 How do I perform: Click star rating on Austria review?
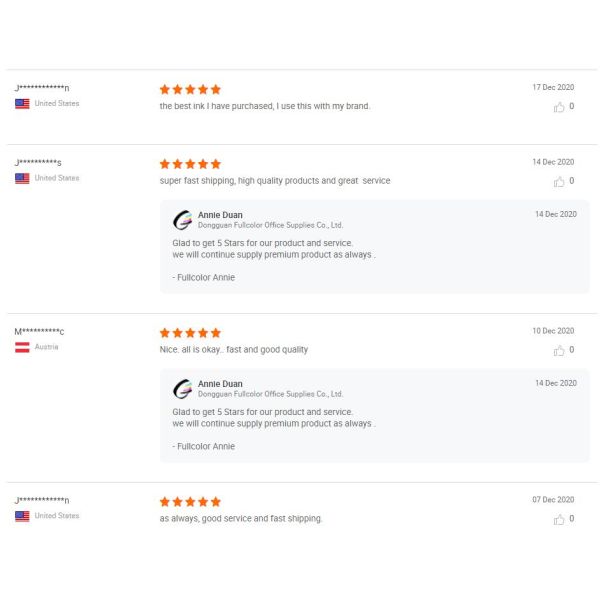190,333
